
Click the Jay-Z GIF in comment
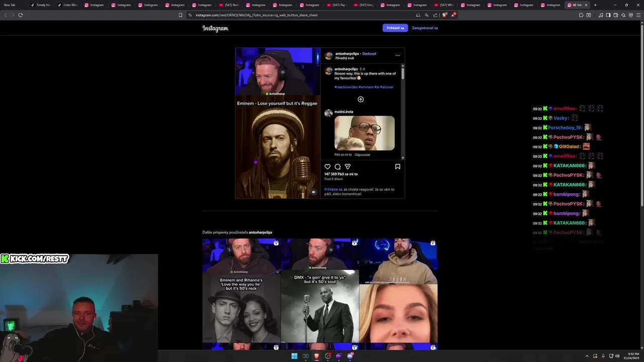tap(365, 133)
